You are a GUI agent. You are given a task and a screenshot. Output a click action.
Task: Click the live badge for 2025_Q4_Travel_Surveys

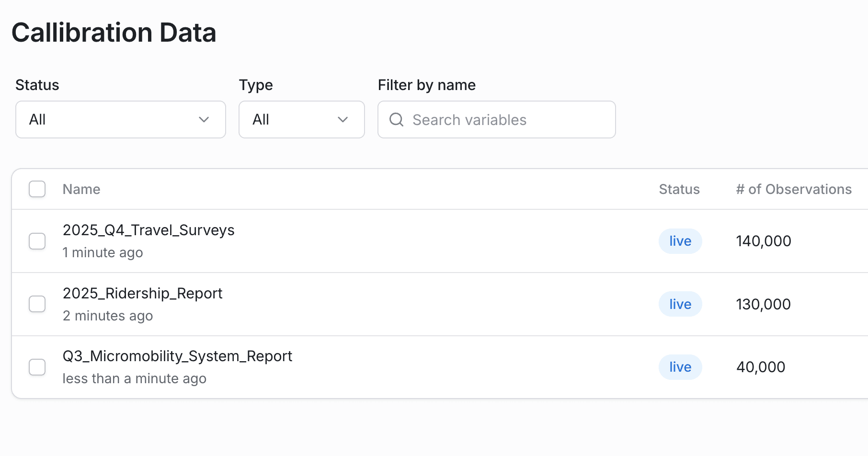pos(680,241)
